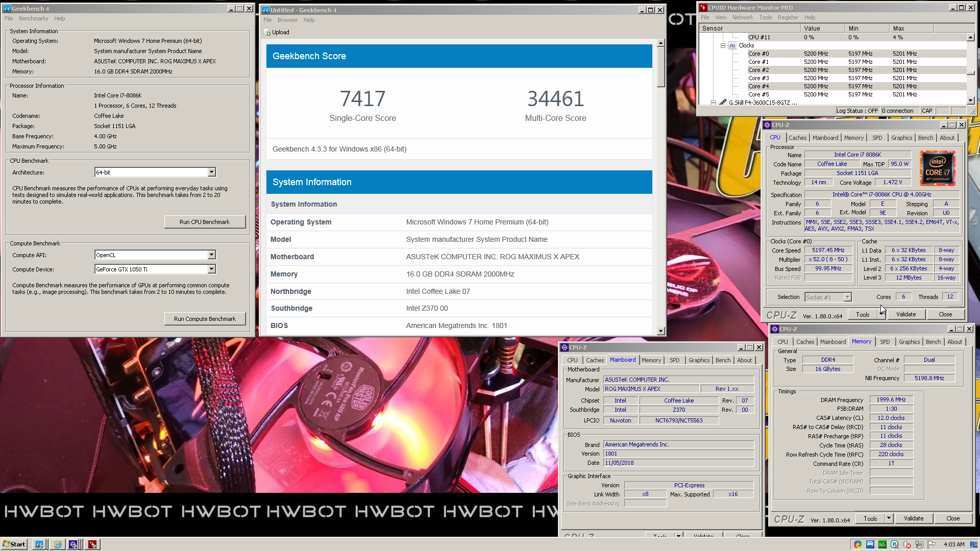Click the Intel Core i7 badge in CPU-Z

[x=938, y=168]
